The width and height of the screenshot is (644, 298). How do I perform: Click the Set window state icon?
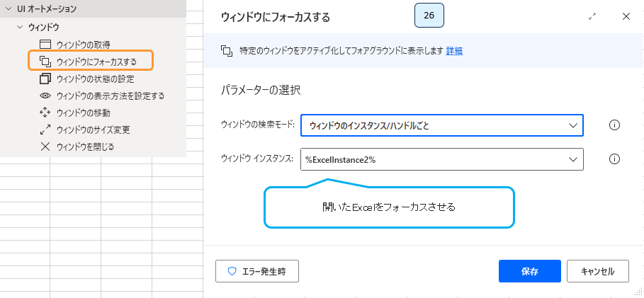pos(45,79)
